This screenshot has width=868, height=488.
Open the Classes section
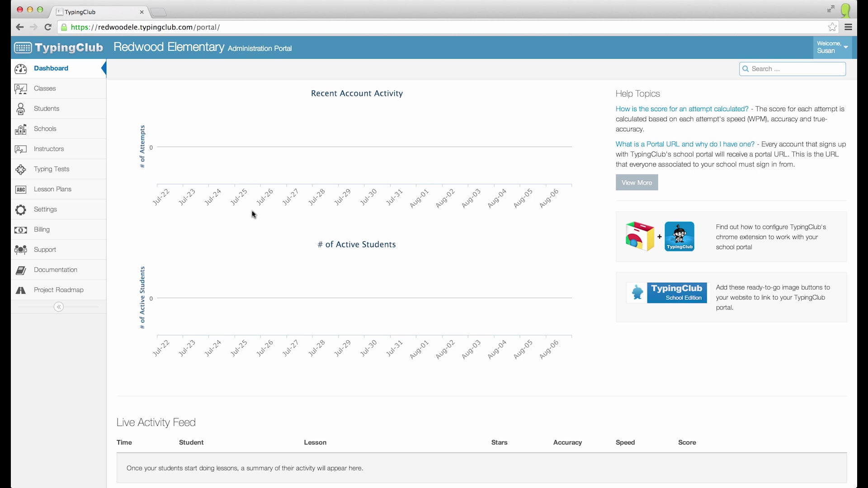45,88
